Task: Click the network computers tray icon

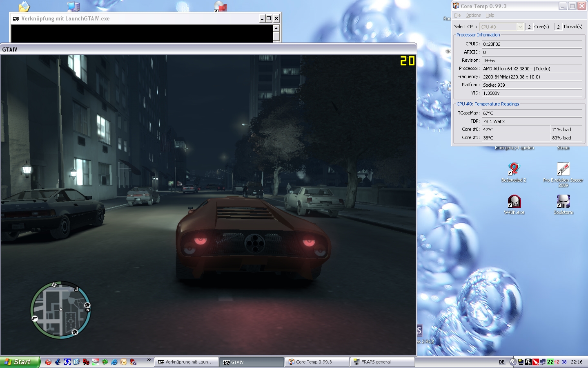Action: click(543, 362)
